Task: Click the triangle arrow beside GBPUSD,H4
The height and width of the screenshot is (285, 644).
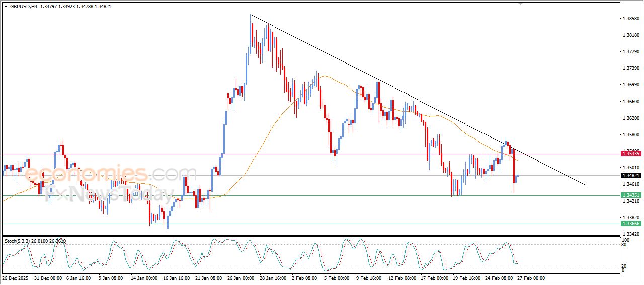Action: point(6,7)
